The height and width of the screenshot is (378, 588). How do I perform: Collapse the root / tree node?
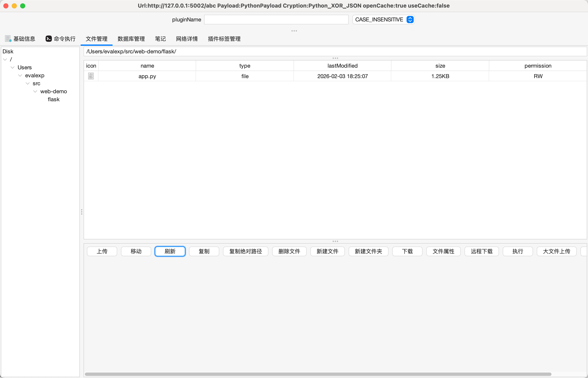click(x=5, y=59)
